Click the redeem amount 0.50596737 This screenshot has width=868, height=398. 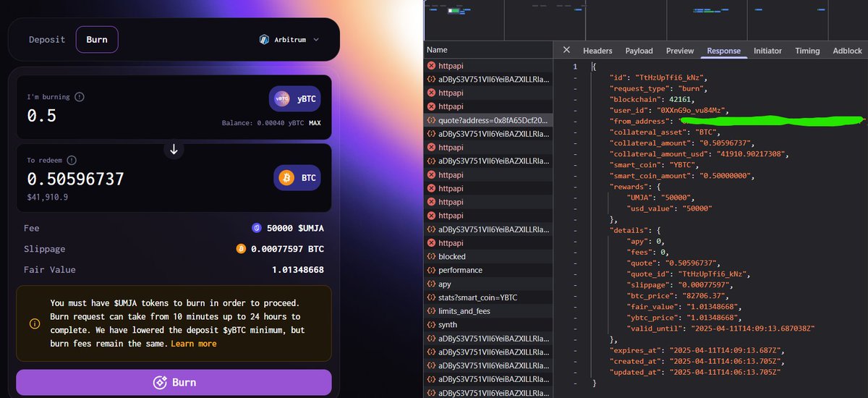[76, 179]
